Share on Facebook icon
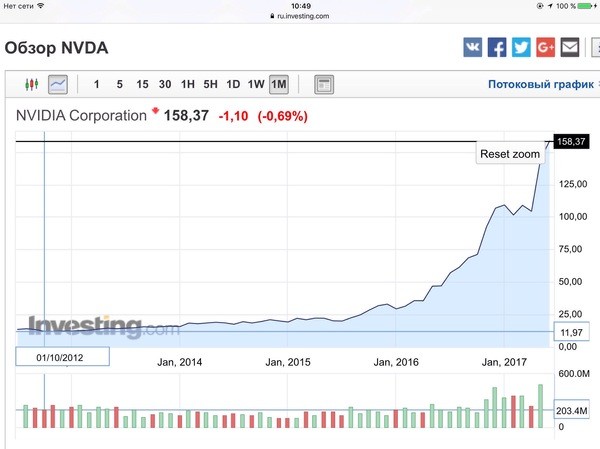Image resolution: width=600 pixels, height=449 pixels. [x=497, y=47]
